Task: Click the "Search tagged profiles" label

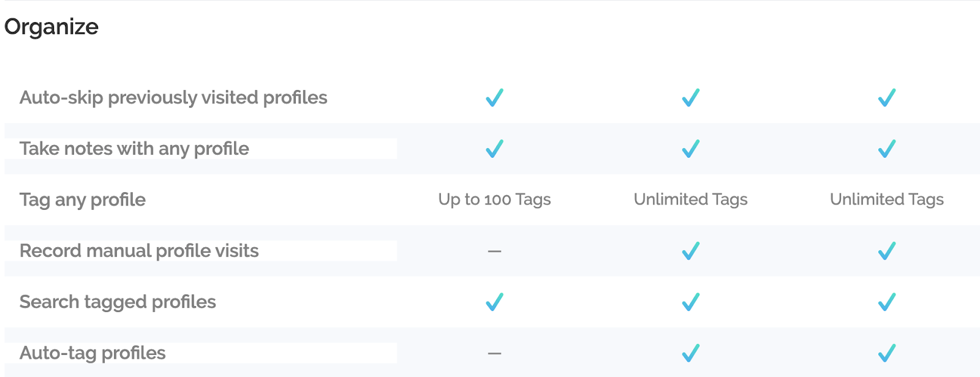Action: tap(118, 302)
